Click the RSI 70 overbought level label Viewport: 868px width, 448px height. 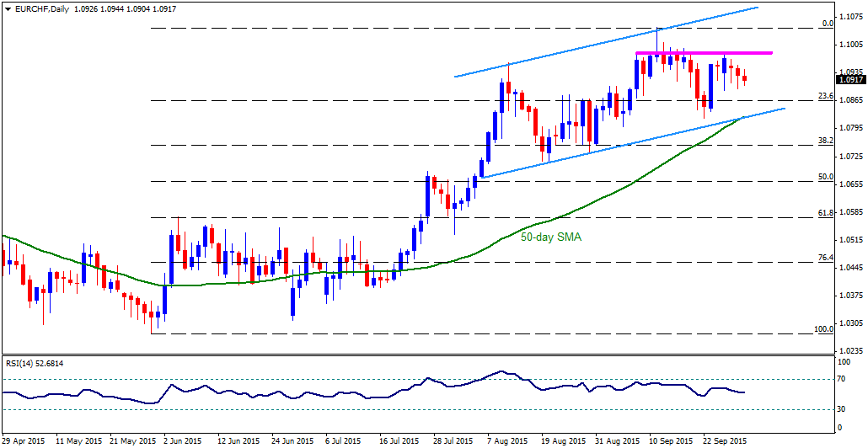[x=844, y=379]
